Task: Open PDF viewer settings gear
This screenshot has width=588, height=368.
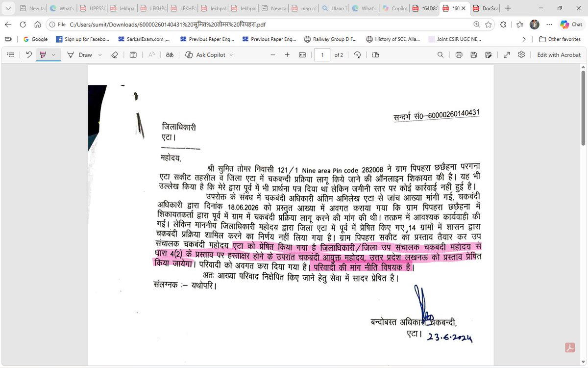Action: click(x=521, y=55)
